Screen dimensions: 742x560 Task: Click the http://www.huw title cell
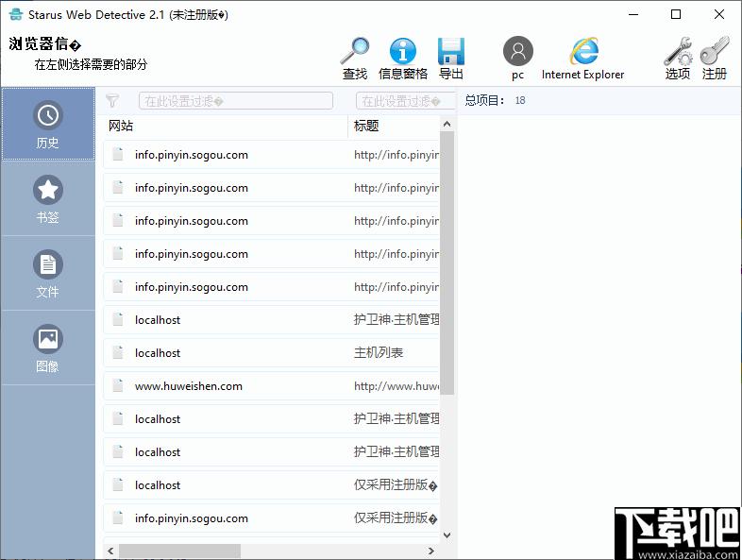[396, 386]
